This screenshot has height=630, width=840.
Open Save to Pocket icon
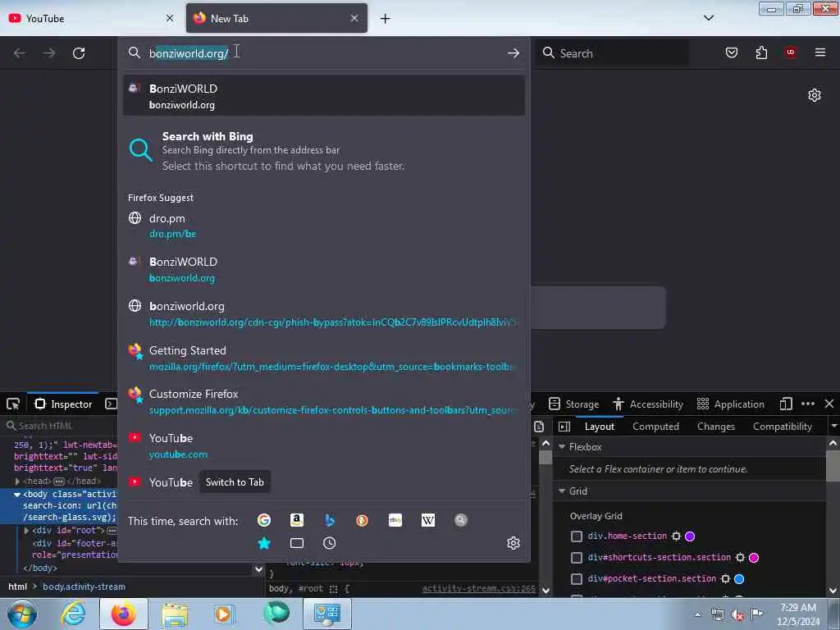(732, 52)
